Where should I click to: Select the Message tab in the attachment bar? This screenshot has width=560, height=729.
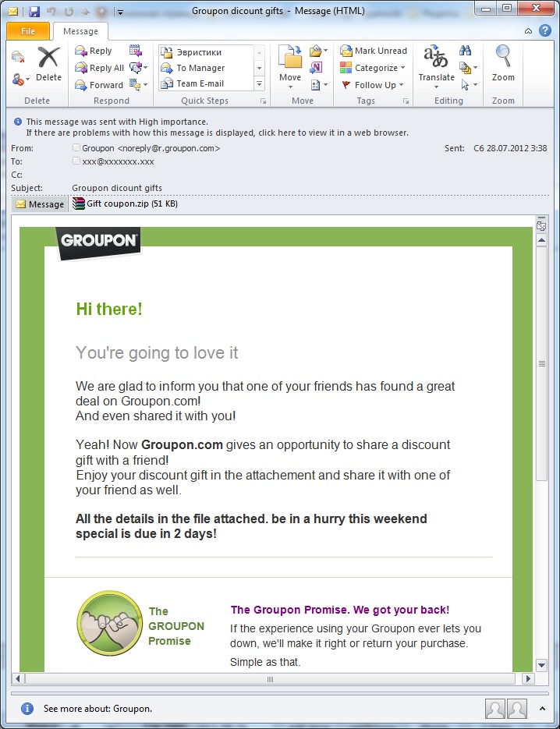click(x=40, y=204)
